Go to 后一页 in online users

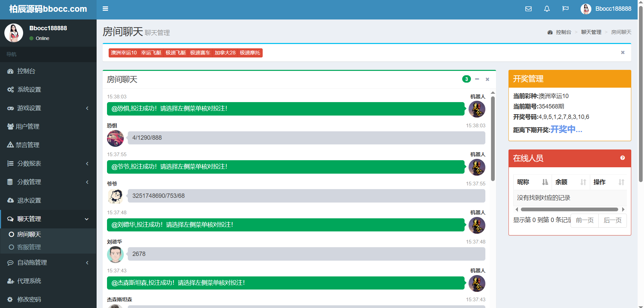pyautogui.click(x=612, y=220)
